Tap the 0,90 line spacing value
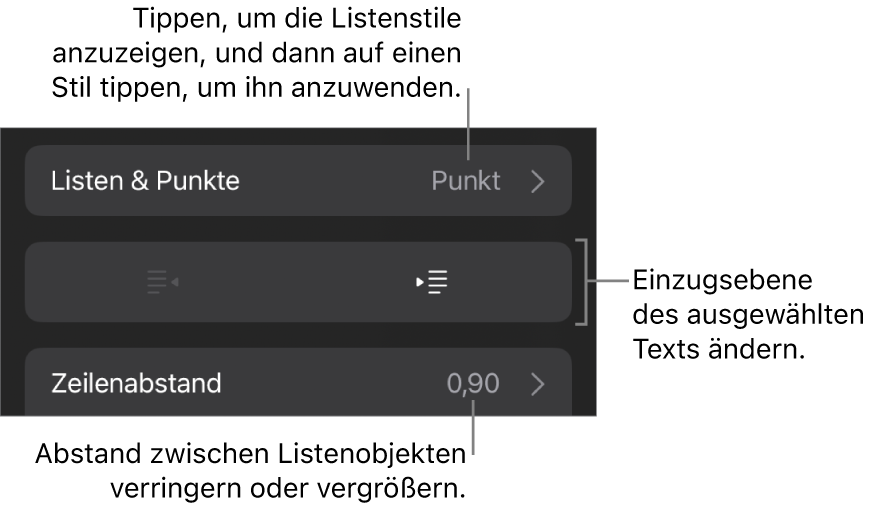The width and height of the screenshot is (875, 513). [473, 382]
